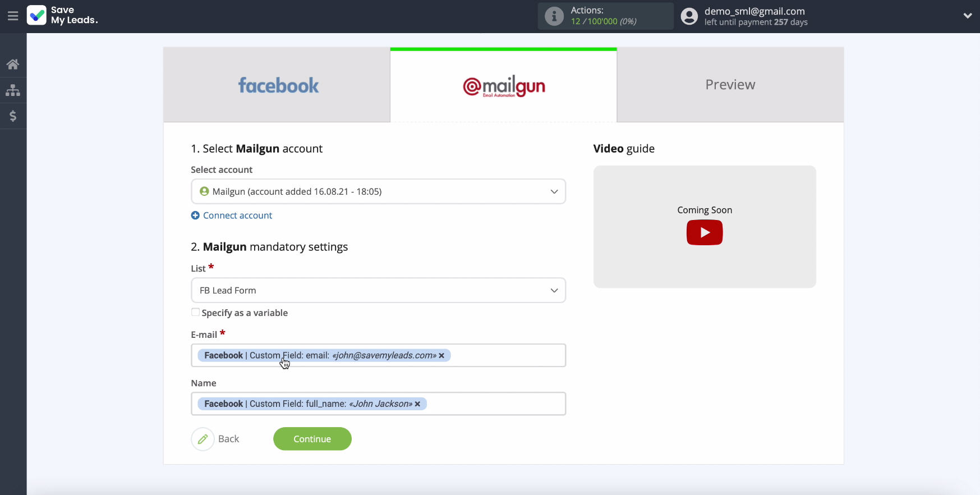This screenshot has height=495, width=980.
Task: Expand the account menu chevron
Action: click(x=968, y=16)
